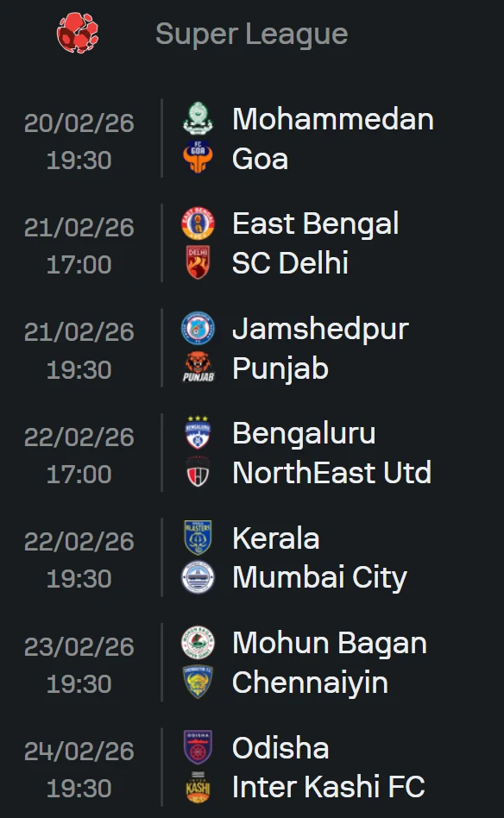
Task: Click the Super League header title
Action: (250, 35)
